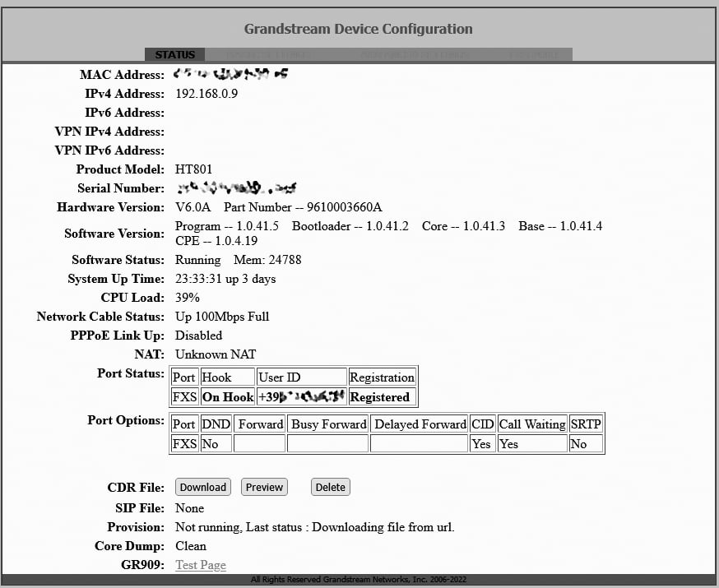Switch to the faint Advanced Settings tab
The height and width of the screenshot is (588, 719).
415,54
